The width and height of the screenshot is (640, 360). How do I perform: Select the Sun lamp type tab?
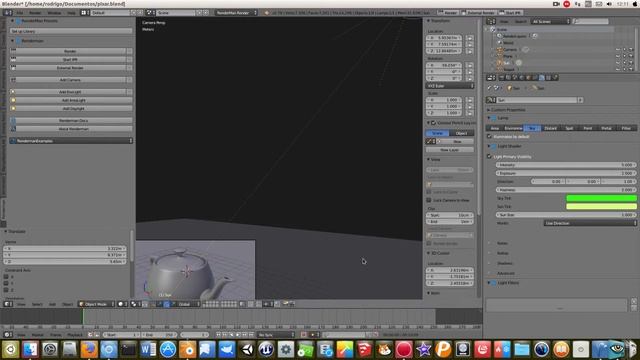(532, 128)
